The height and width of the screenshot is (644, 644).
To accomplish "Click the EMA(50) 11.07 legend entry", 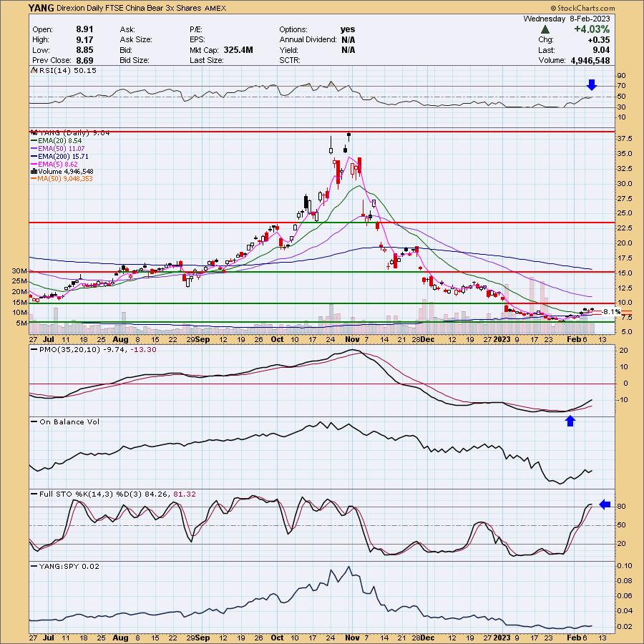I will [x=58, y=148].
